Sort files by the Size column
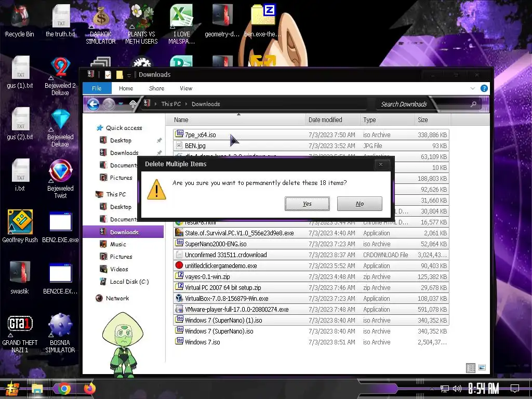The height and width of the screenshot is (399, 532). [x=432, y=120]
